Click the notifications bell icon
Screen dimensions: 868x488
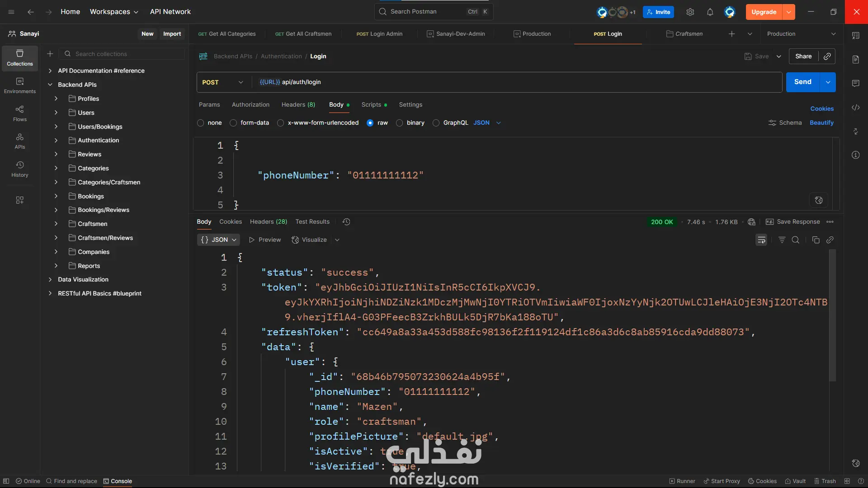tap(710, 12)
